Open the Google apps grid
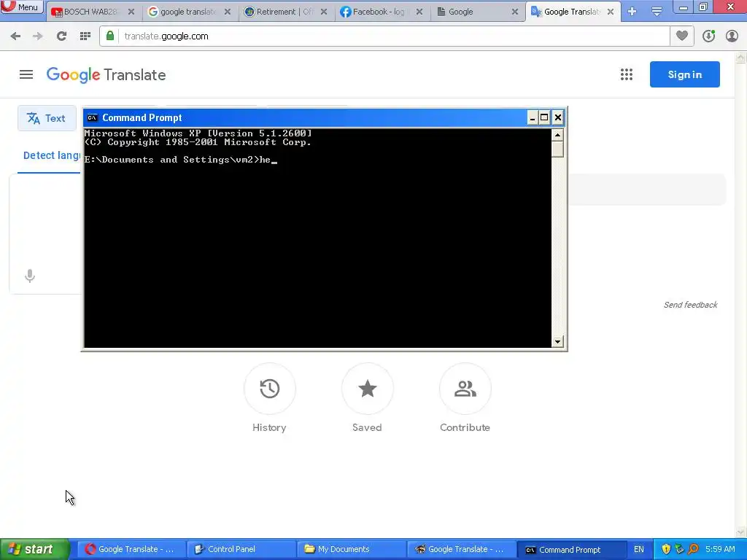Viewport: 747px width, 560px height. point(627,74)
